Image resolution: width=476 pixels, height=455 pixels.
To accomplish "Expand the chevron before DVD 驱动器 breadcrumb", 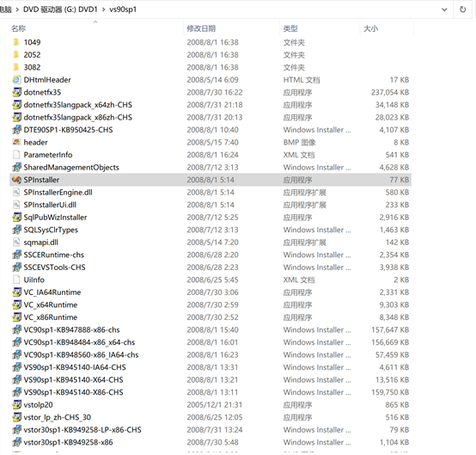I will 17,9.
